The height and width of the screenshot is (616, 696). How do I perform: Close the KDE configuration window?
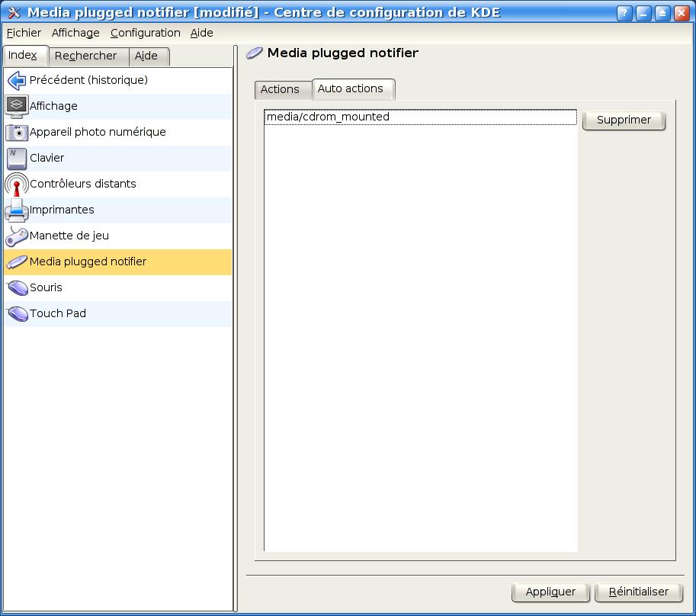[681, 13]
